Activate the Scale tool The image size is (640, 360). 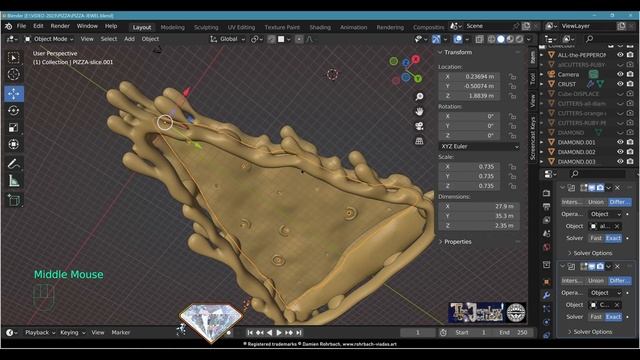(x=13, y=127)
